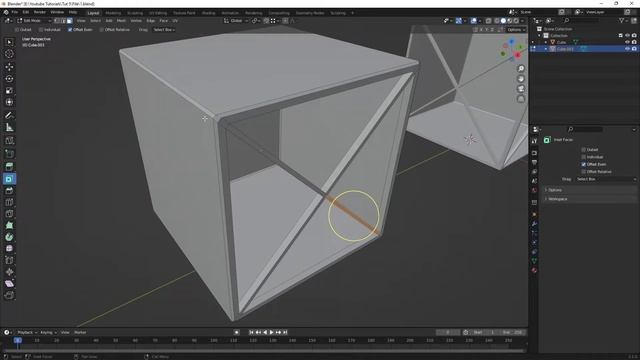Open Drag dropdown in properties panel

606,179
